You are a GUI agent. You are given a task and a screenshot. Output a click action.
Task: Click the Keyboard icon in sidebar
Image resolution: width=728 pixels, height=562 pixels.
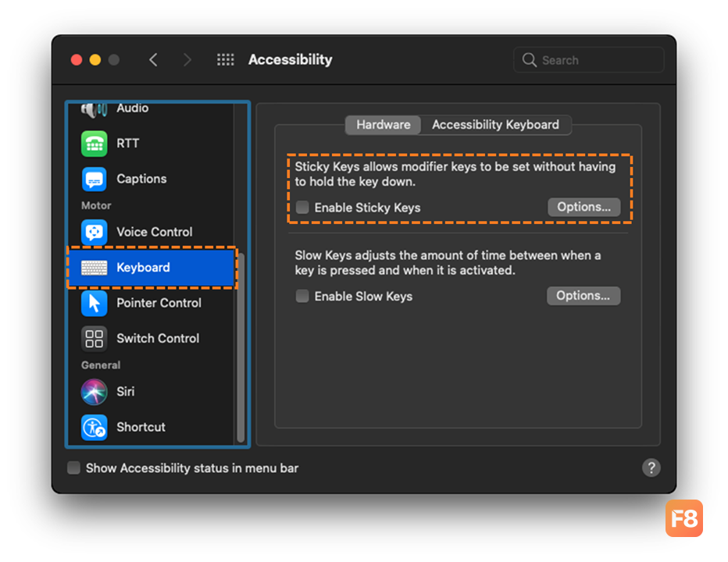[x=95, y=268]
